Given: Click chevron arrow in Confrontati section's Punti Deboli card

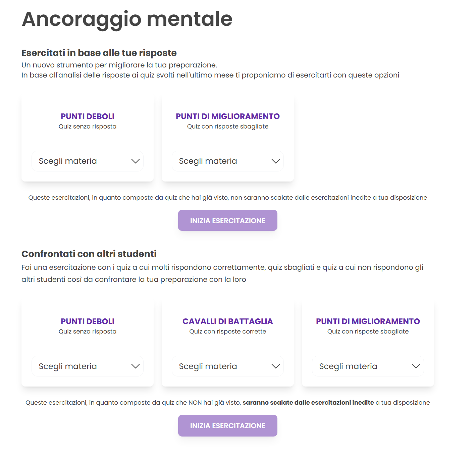Looking at the screenshot, I should [136, 366].
